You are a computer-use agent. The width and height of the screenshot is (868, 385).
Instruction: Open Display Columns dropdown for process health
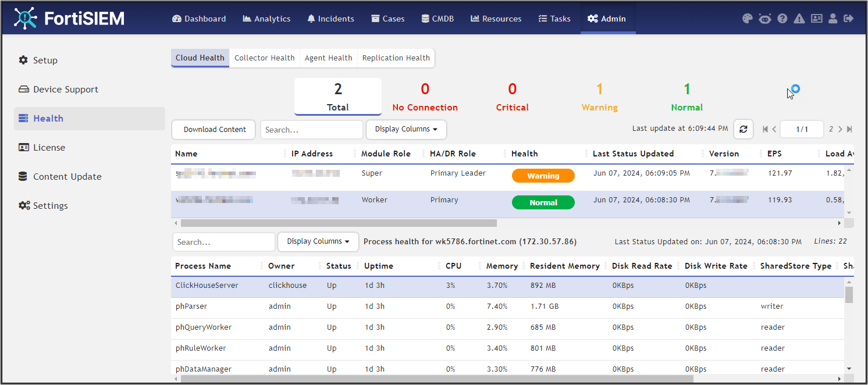coord(318,241)
